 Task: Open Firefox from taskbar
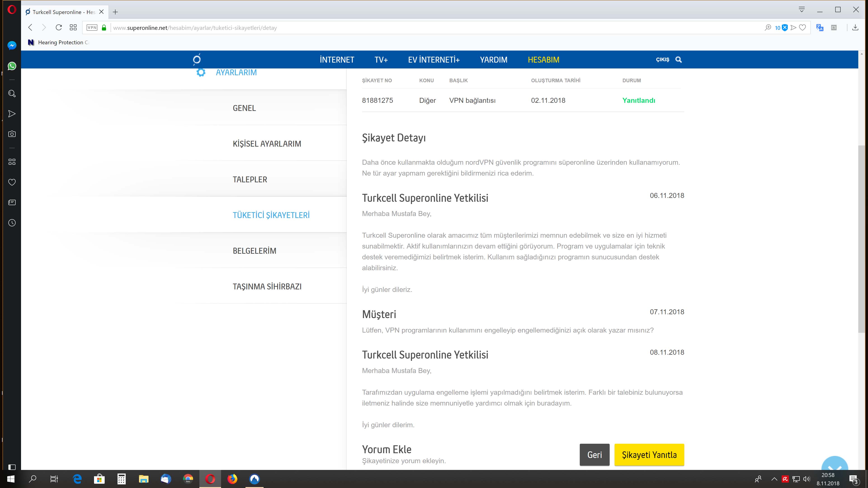pos(232,479)
